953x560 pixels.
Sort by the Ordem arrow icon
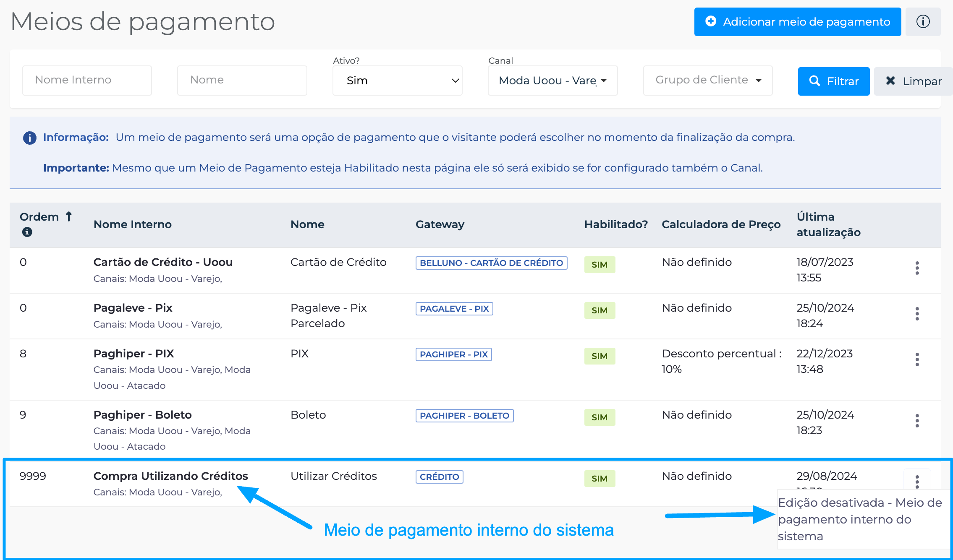pyautogui.click(x=69, y=216)
